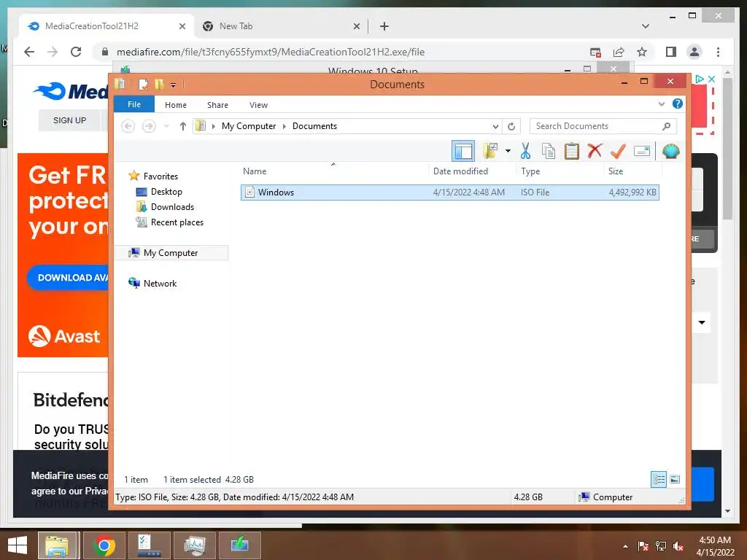Image resolution: width=747 pixels, height=560 pixels.
Task: Click the Cut scissors icon
Action: pyautogui.click(x=525, y=152)
